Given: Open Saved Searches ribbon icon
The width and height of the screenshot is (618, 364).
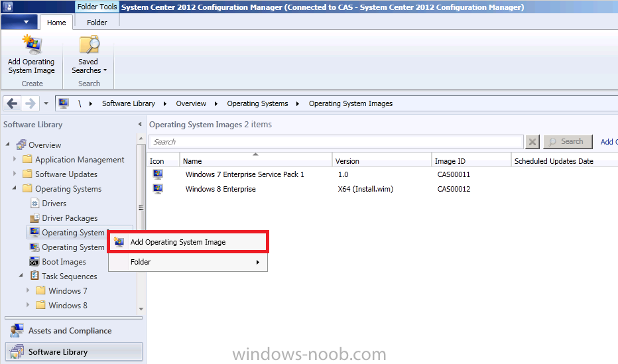Looking at the screenshot, I should [x=90, y=44].
